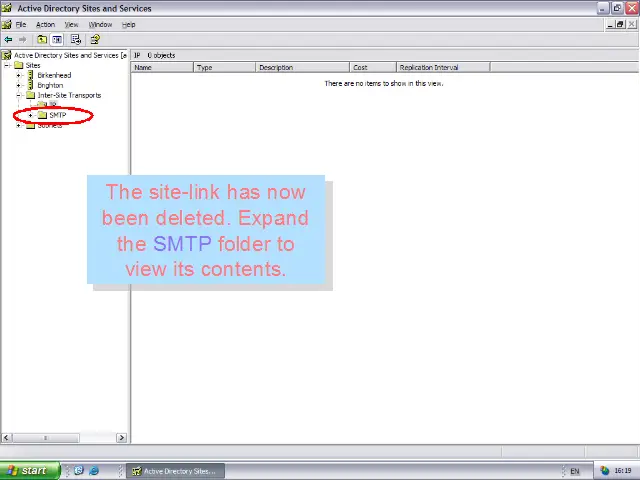
Task: Sort by the Replication Interval column header
Action: (443, 67)
